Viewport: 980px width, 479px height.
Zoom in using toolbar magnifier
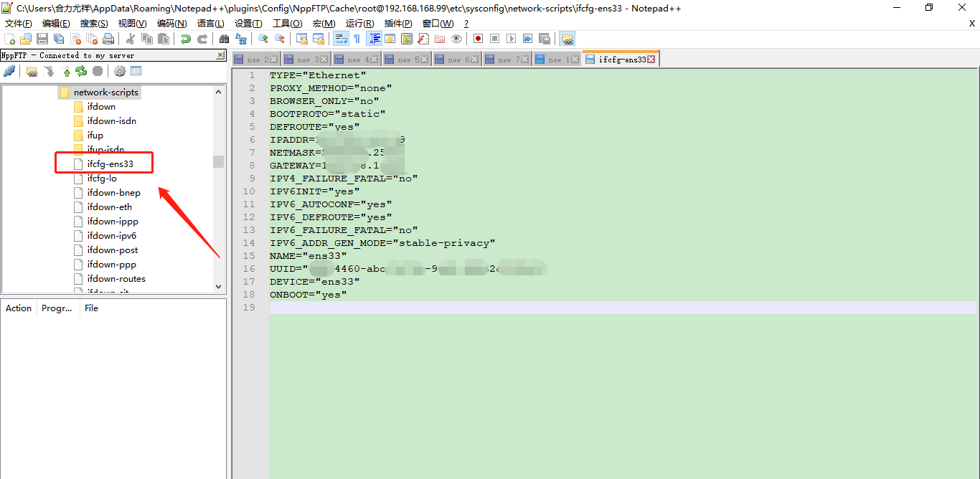[x=263, y=39]
